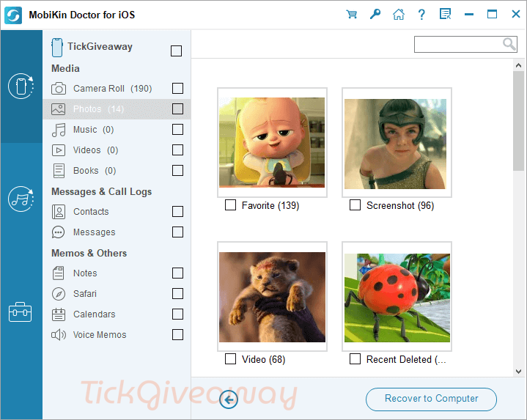Screen dimensions: 527x420
Task: Open the feedback icon in title bar
Action: [446, 14]
